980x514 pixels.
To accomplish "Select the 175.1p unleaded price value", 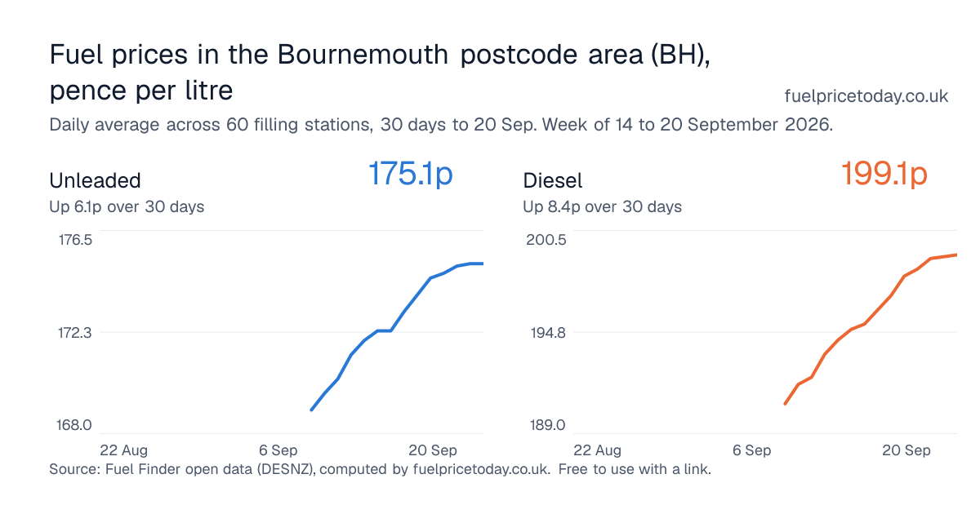I will click(410, 174).
